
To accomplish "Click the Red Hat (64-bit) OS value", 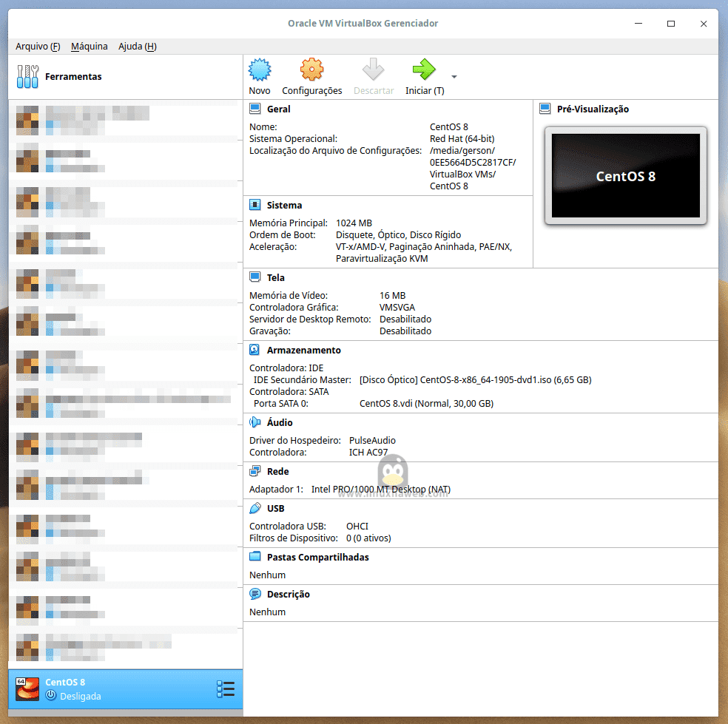I will (x=462, y=139).
